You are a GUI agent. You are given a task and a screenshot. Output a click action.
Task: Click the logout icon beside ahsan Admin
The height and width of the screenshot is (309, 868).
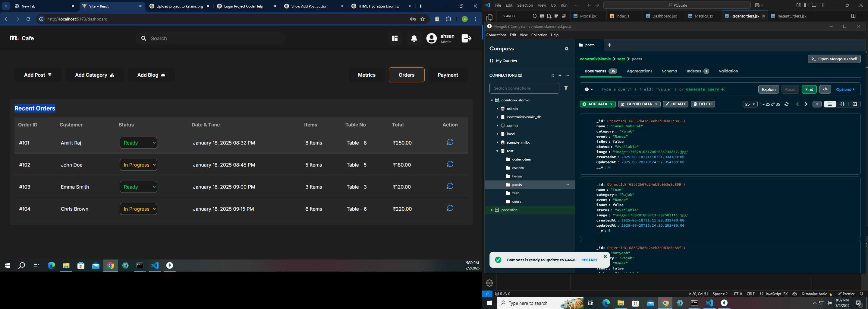466,38
